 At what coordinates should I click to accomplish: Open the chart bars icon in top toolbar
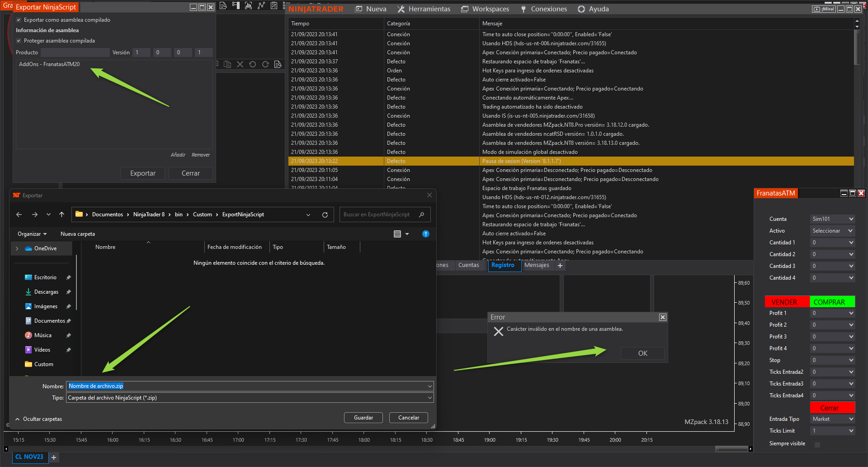tap(248, 5)
